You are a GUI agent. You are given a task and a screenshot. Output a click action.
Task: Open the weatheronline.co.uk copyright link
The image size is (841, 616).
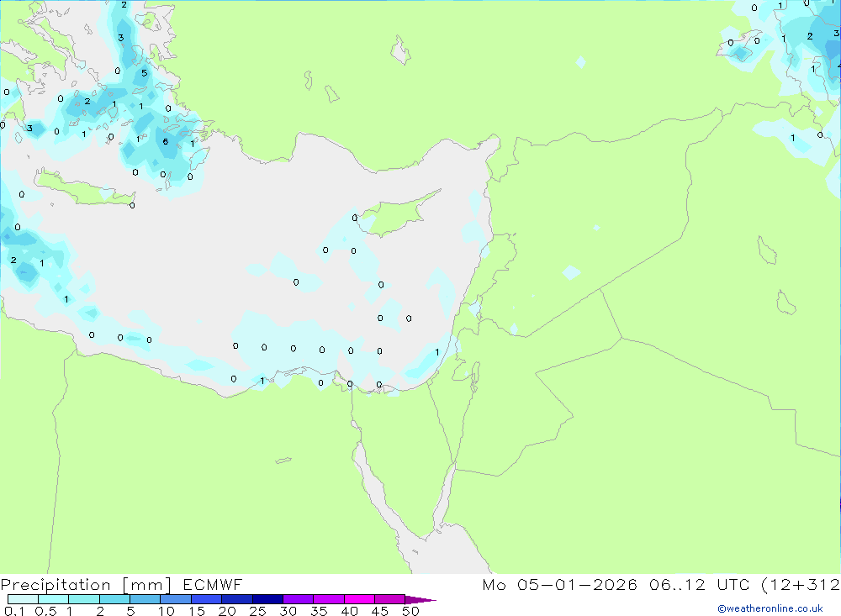[770, 608]
